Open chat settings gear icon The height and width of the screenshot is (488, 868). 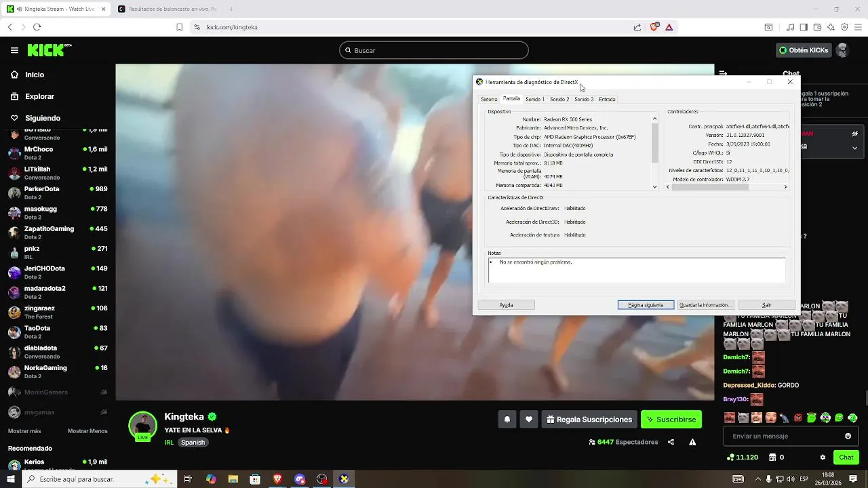coord(823,457)
